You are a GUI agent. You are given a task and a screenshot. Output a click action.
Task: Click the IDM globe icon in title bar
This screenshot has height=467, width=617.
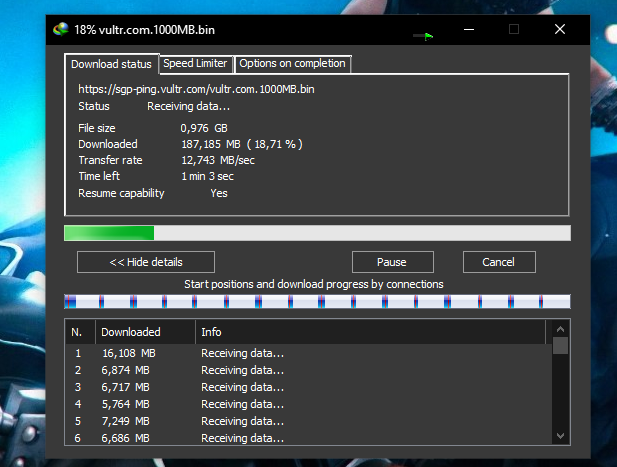pyautogui.click(x=61, y=30)
